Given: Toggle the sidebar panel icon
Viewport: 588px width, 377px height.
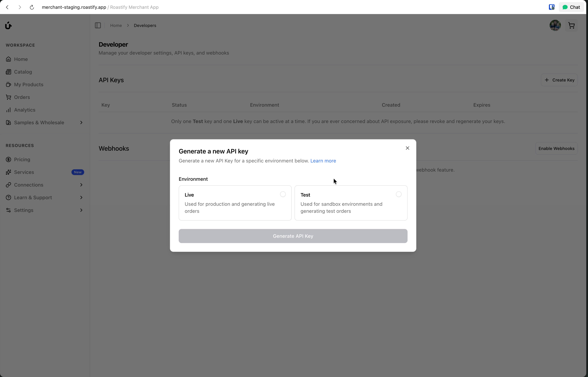Looking at the screenshot, I should [98, 26].
